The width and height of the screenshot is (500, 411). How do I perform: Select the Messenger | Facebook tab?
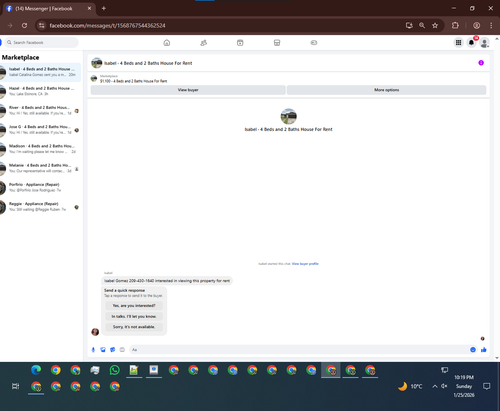tap(48, 9)
